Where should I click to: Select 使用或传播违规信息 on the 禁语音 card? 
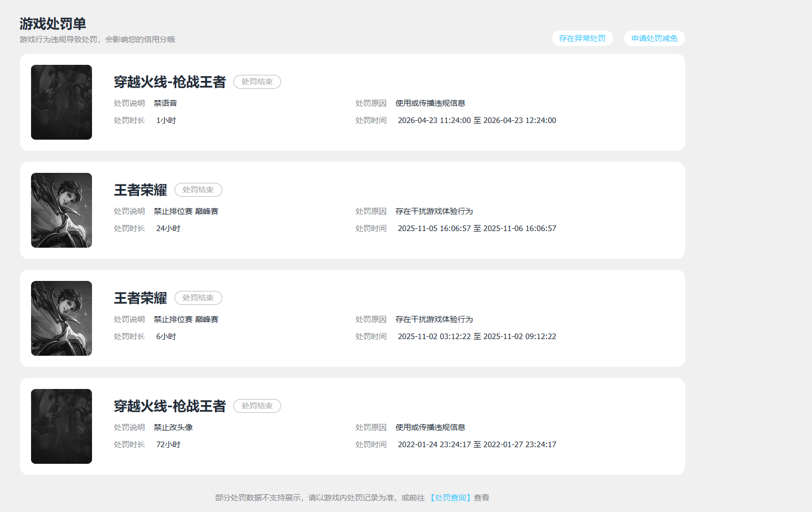(431, 103)
